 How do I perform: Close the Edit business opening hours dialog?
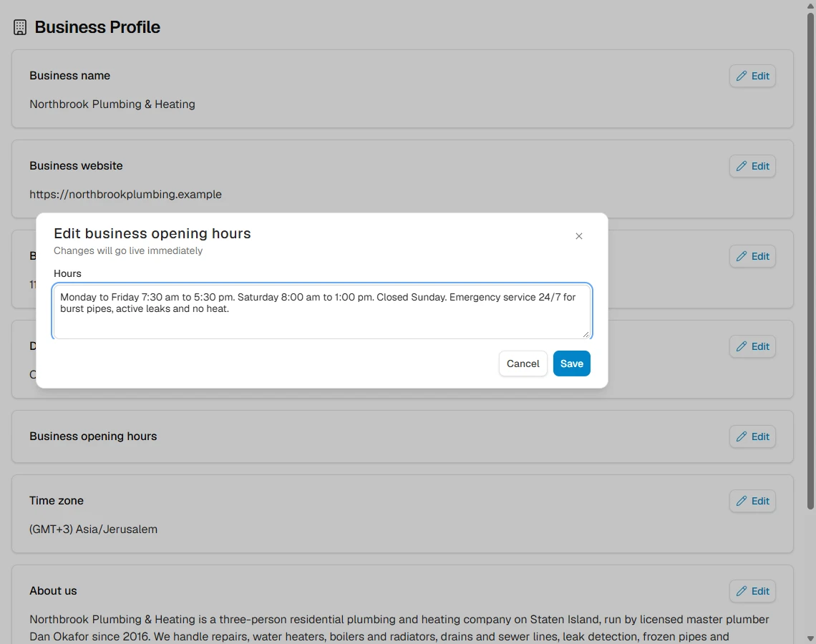[x=578, y=236]
